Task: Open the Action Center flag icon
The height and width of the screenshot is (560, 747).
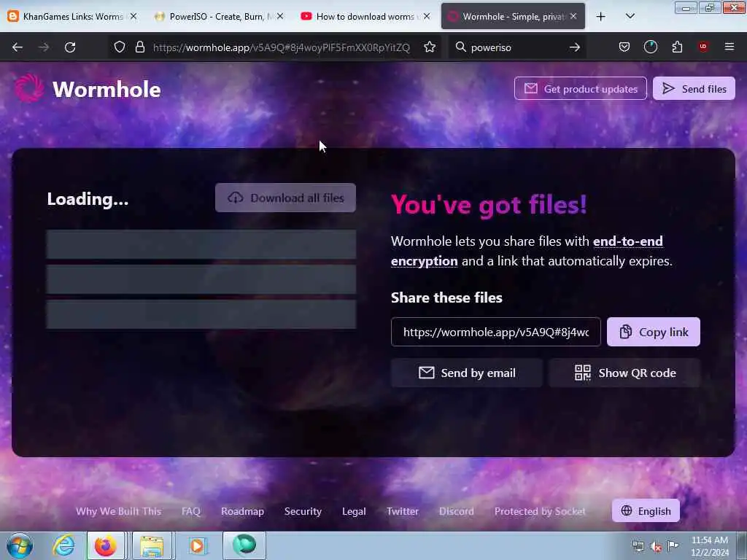Action: pos(673,545)
